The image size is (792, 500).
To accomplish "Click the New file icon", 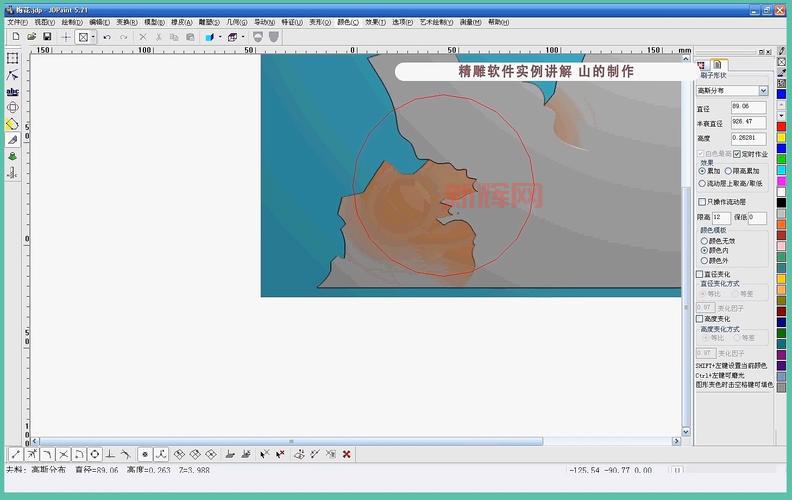I will tap(16, 37).
